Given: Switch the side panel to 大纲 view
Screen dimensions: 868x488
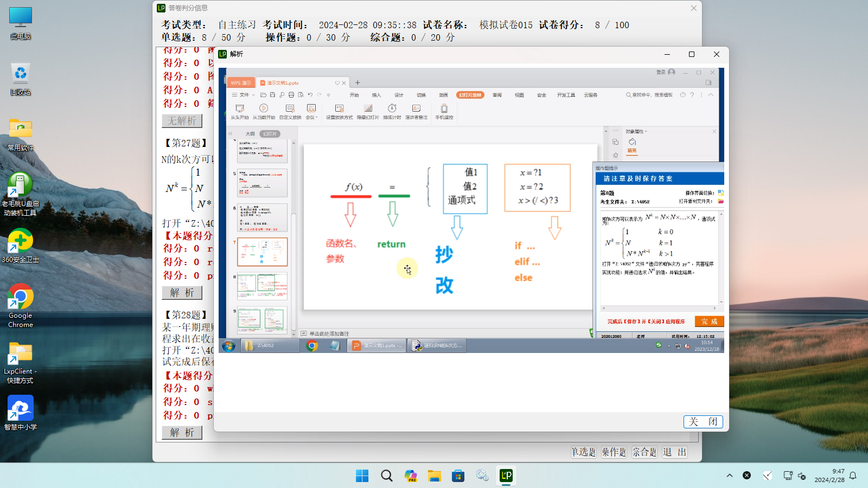Looking at the screenshot, I should 250,134.
